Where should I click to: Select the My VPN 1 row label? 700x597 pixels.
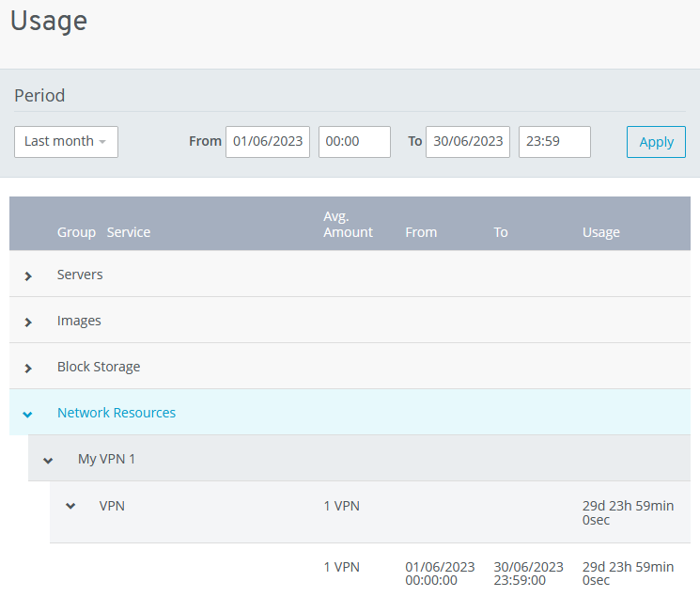click(107, 459)
